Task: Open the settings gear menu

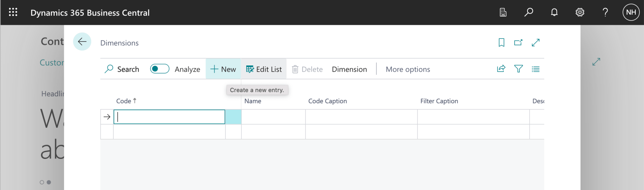Action: pos(580,13)
